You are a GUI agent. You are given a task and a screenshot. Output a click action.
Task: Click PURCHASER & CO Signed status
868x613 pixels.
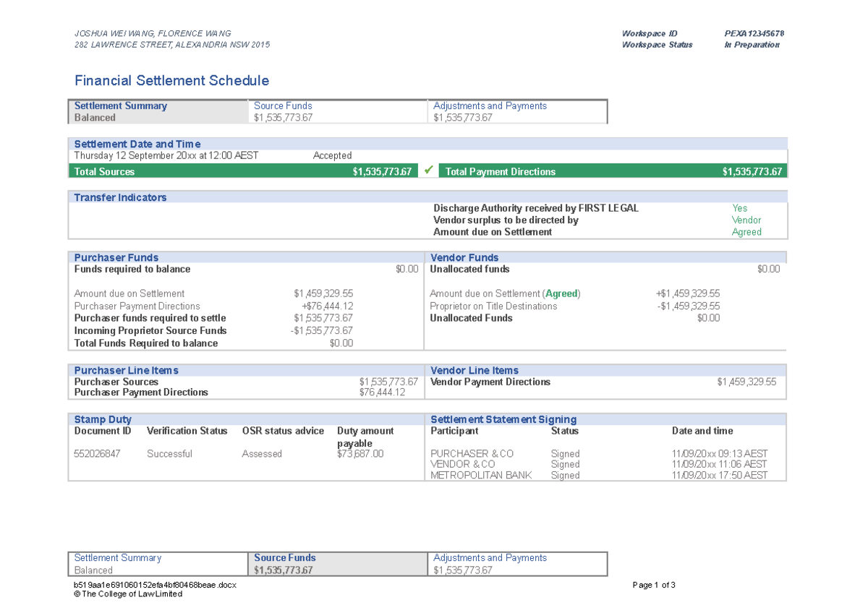(x=564, y=453)
